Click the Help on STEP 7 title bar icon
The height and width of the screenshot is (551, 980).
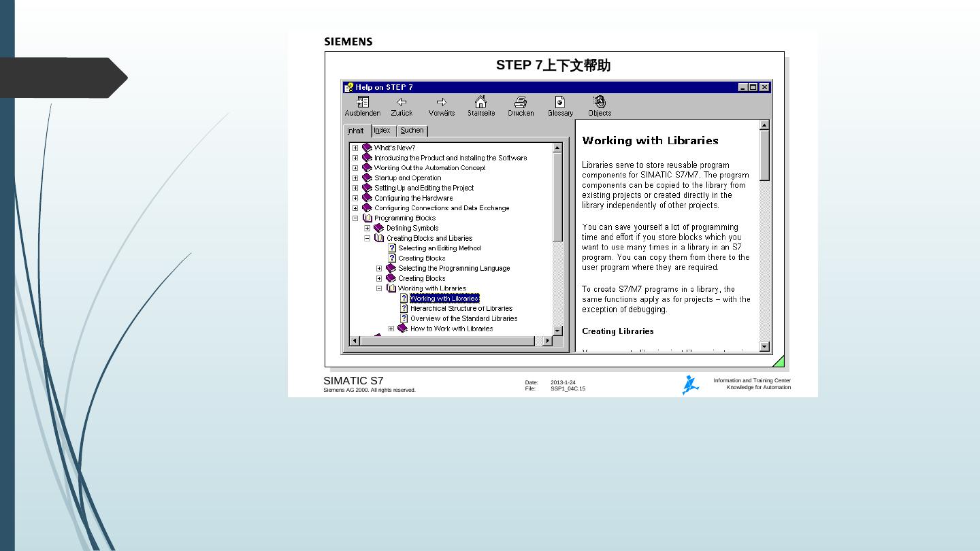349,87
